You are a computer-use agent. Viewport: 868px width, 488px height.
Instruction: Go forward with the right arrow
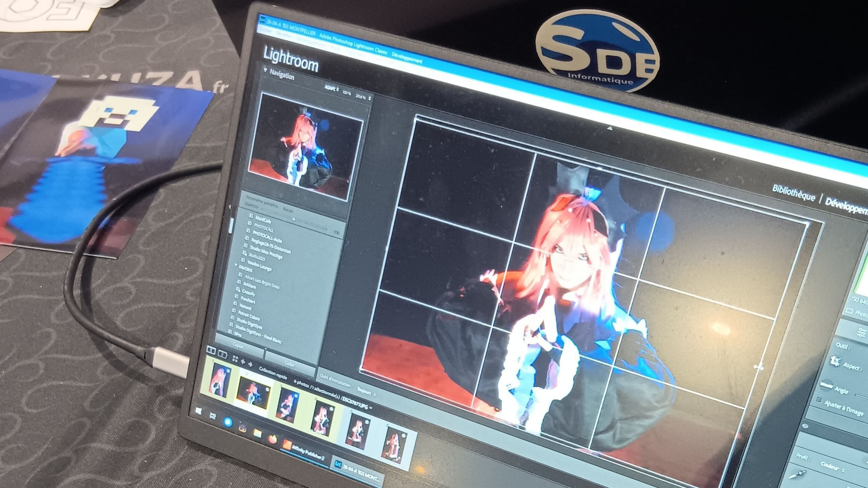tap(250, 364)
